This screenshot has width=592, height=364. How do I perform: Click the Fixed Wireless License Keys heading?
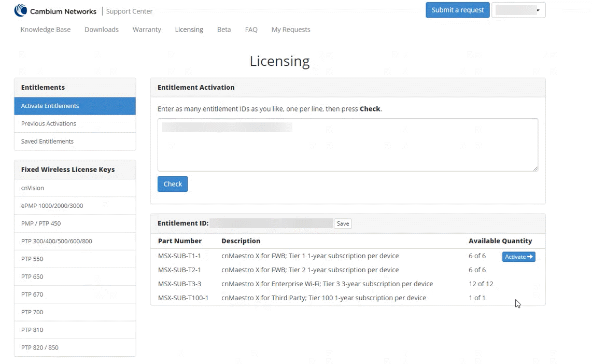coord(68,170)
